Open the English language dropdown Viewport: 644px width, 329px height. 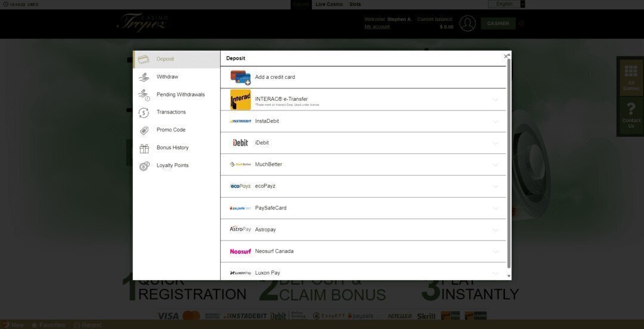click(x=506, y=4)
